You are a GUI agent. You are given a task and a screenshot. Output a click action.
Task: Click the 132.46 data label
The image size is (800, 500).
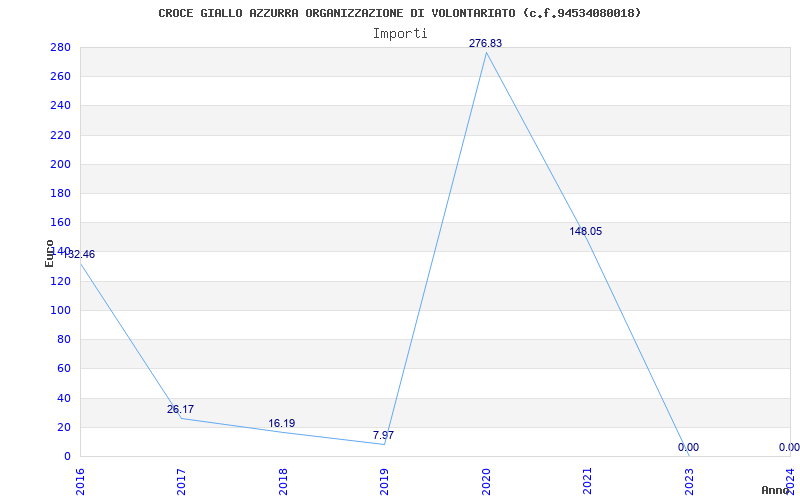78,254
